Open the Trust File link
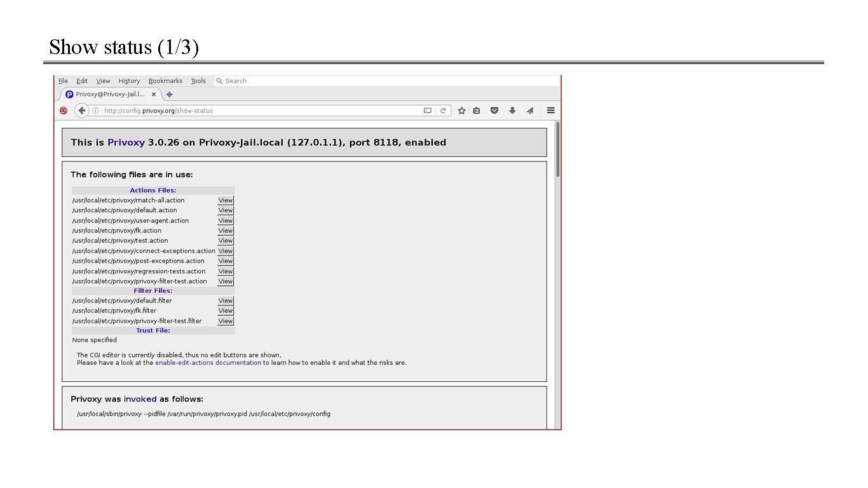868x488 pixels. coord(153,330)
